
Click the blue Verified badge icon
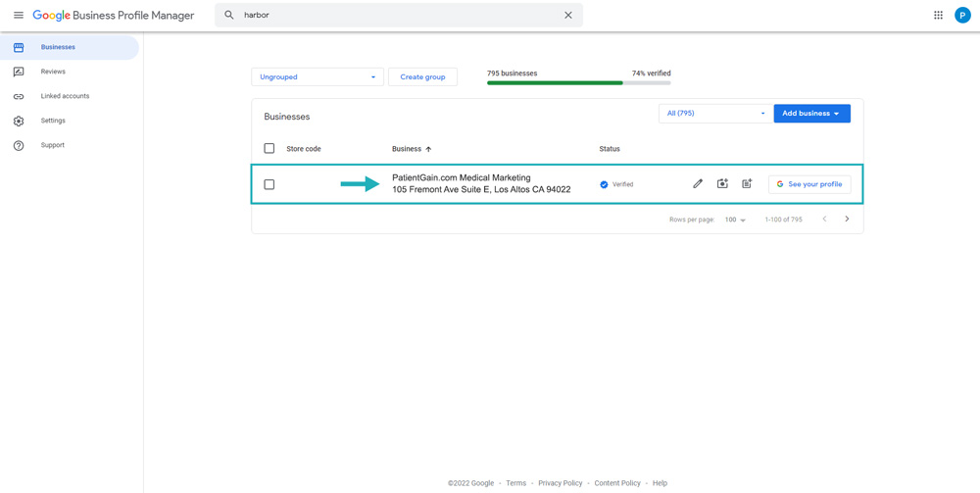[x=604, y=184]
